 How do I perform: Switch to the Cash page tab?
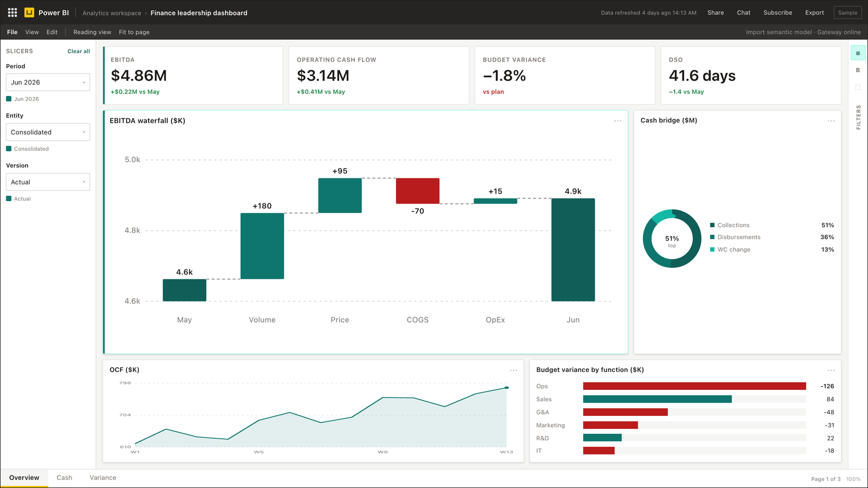pyautogui.click(x=65, y=478)
